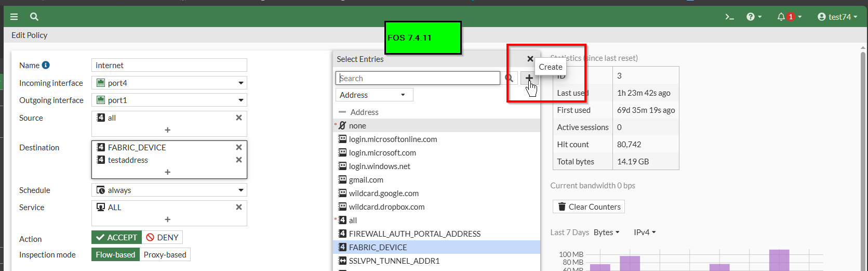Edit the policy Name field
The image size is (868, 271).
pos(169,65)
